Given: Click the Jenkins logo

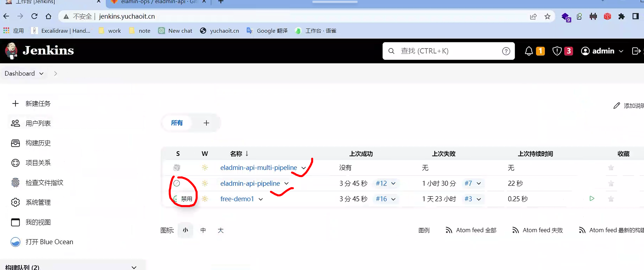Looking at the screenshot, I should pyautogui.click(x=39, y=51).
